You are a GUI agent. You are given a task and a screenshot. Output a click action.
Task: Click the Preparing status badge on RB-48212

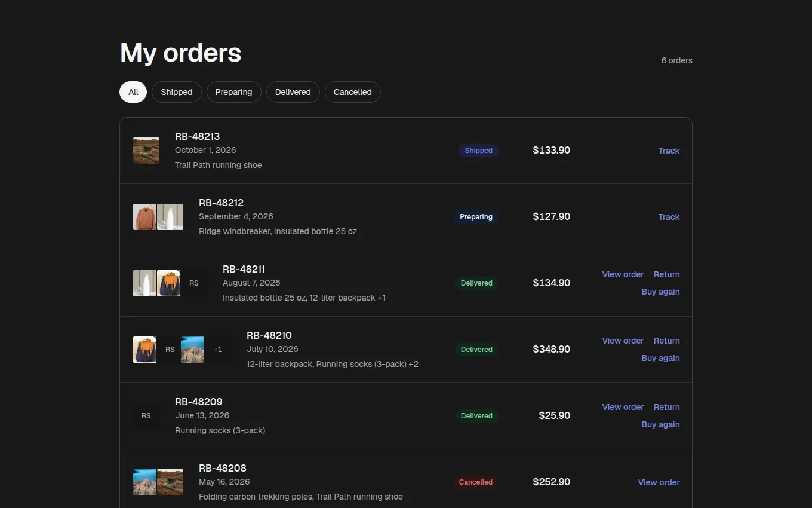476,217
